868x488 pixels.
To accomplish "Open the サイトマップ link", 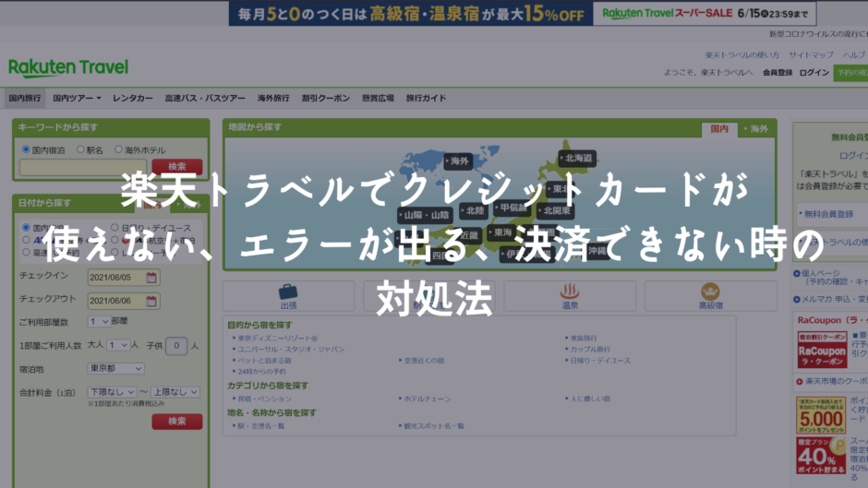I will [x=811, y=54].
